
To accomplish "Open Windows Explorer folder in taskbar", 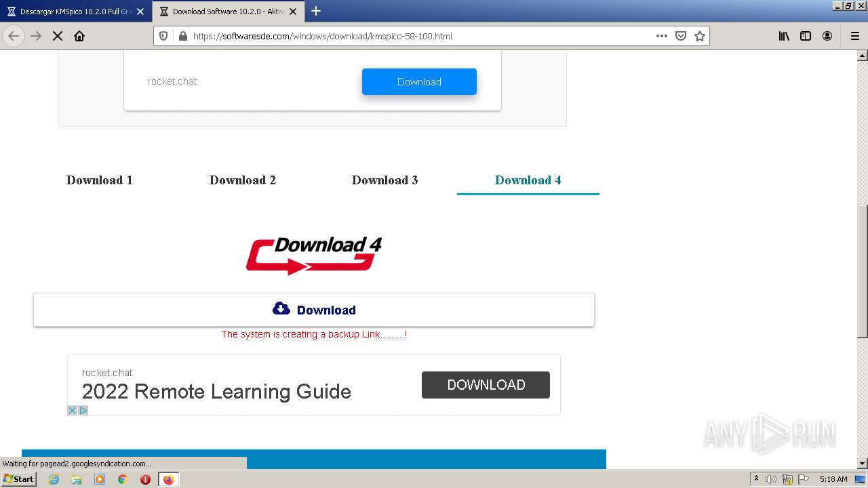I will tap(77, 479).
